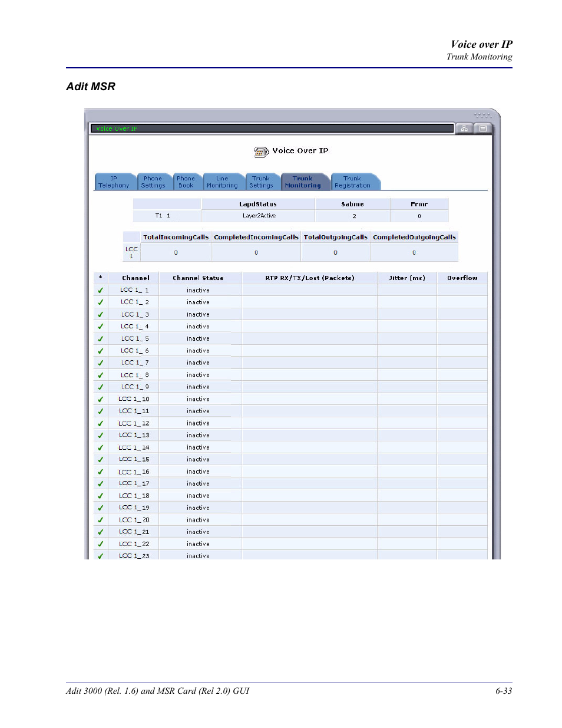
Task: Click the Frmr column header
Action: pos(419,204)
